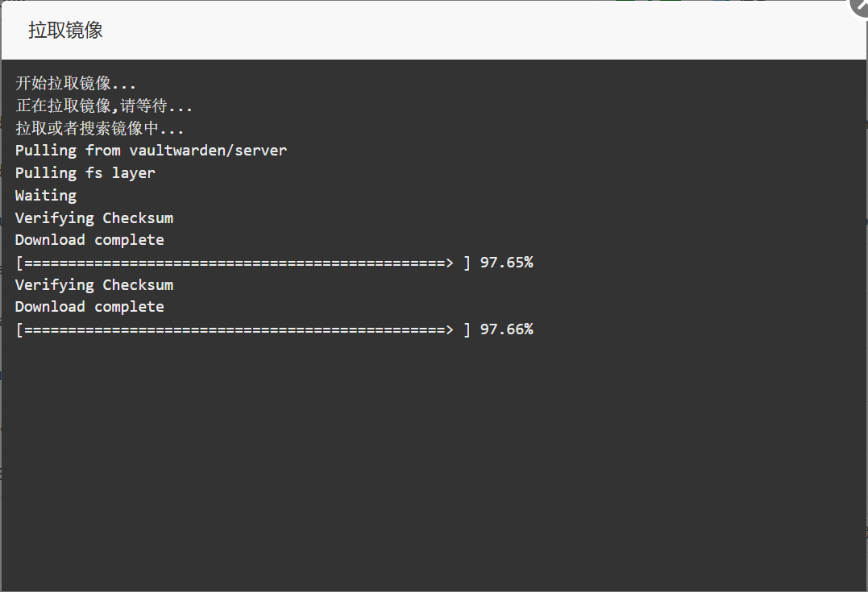Click Download complete above the 97.66% bar

click(x=89, y=307)
